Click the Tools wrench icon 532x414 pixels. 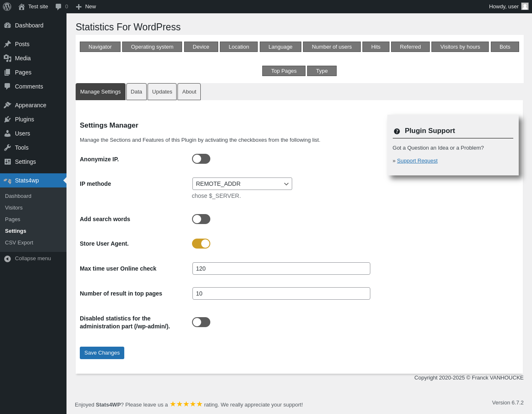click(7, 148)
